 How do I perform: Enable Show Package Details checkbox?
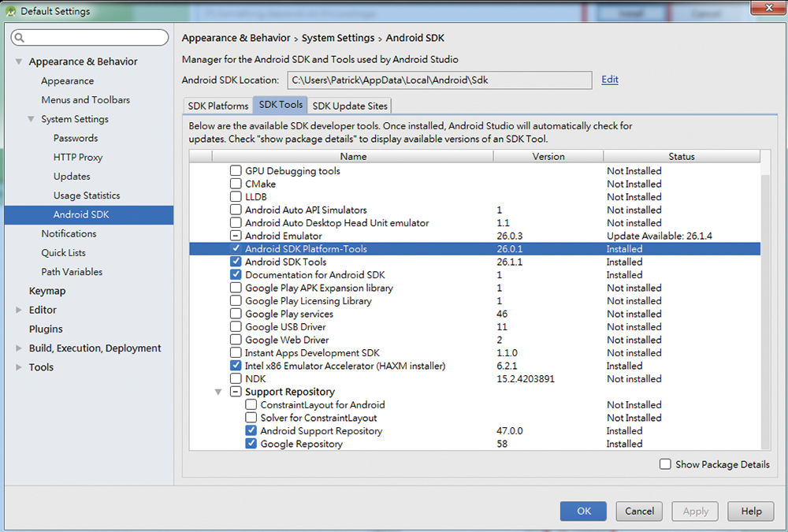click(665, 464)
